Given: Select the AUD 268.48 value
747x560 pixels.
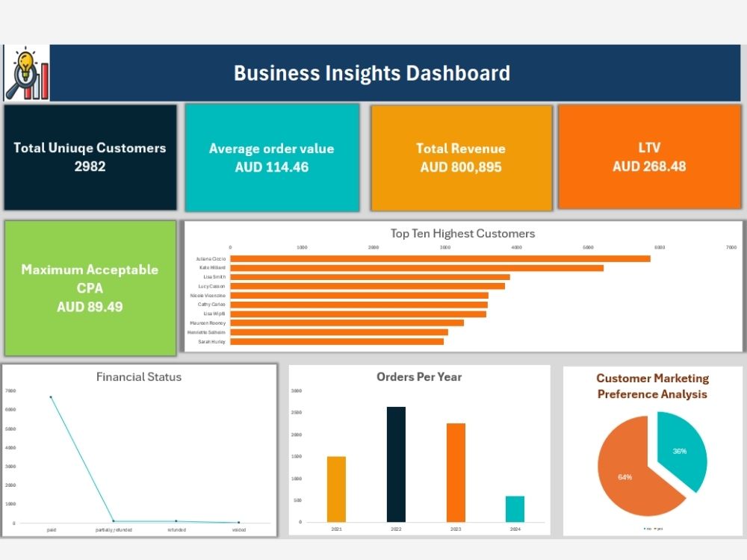Looking at the screenshot, I should (649, 167).
